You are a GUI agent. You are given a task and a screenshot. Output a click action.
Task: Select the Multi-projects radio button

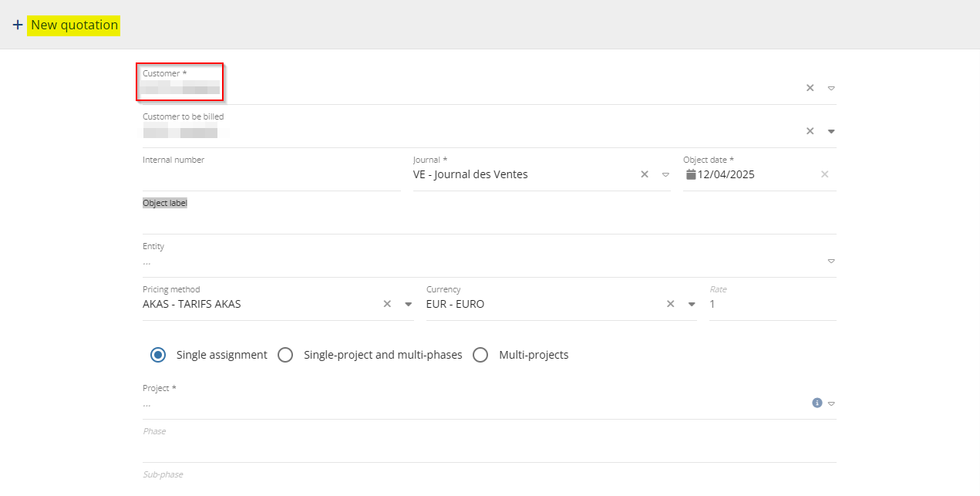[480, 355]
